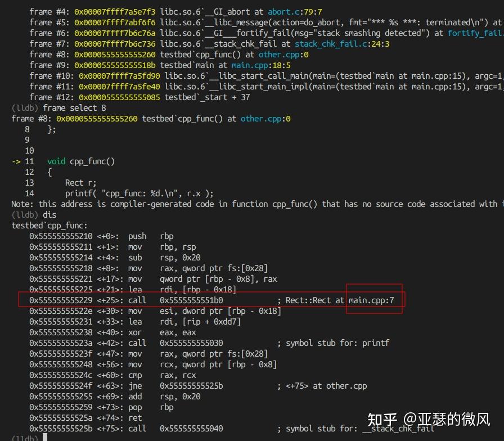Click the frame select 8 command text
The image size is (504, 441).
74,107
